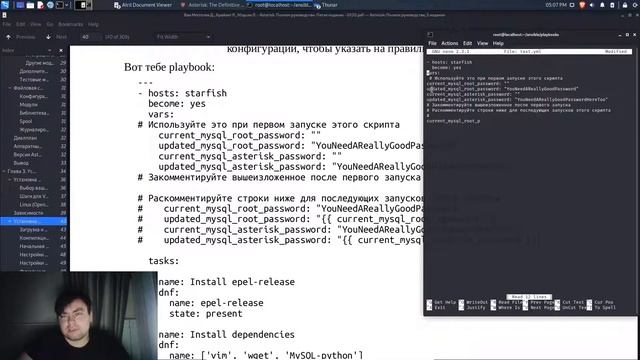Viewport: 640px width, 360px height.
Task: Launch the terminal from the top panel
Action: [60, 5]
